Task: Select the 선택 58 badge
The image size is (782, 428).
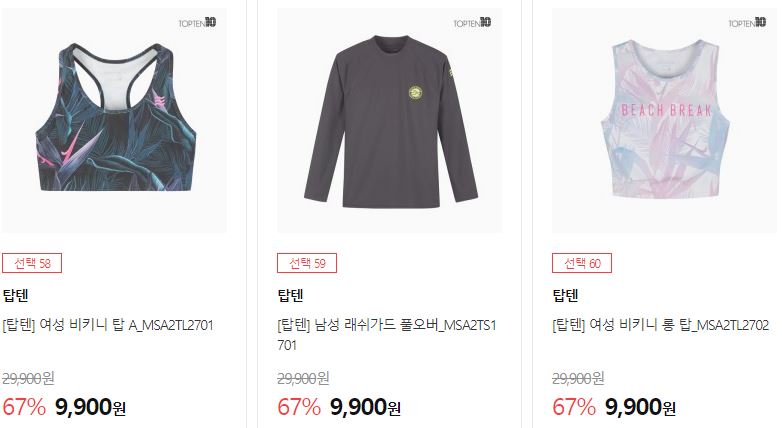Action: tap(32, 263)
